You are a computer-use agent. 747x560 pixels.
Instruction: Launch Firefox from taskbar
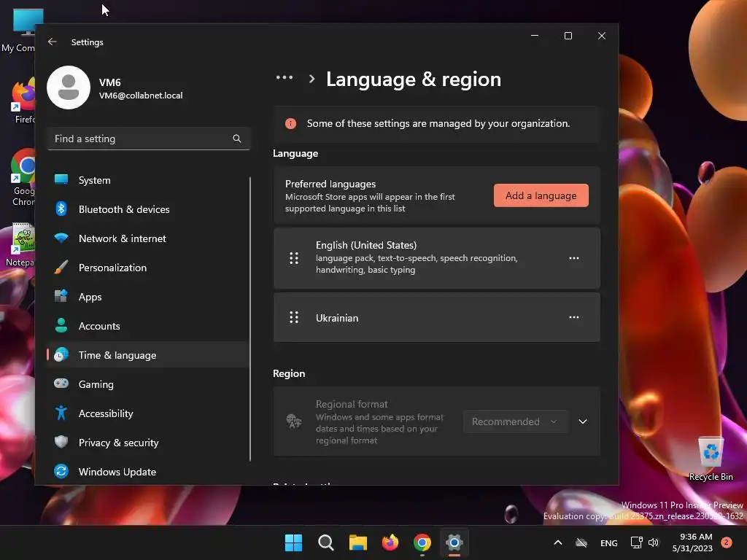pos(390,542)
